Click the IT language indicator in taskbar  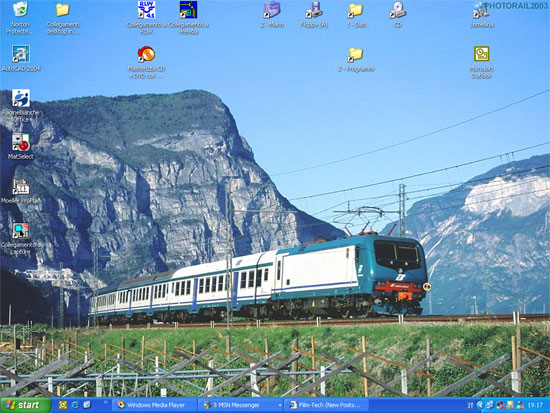pyautogui.click(x=470, y=405)
